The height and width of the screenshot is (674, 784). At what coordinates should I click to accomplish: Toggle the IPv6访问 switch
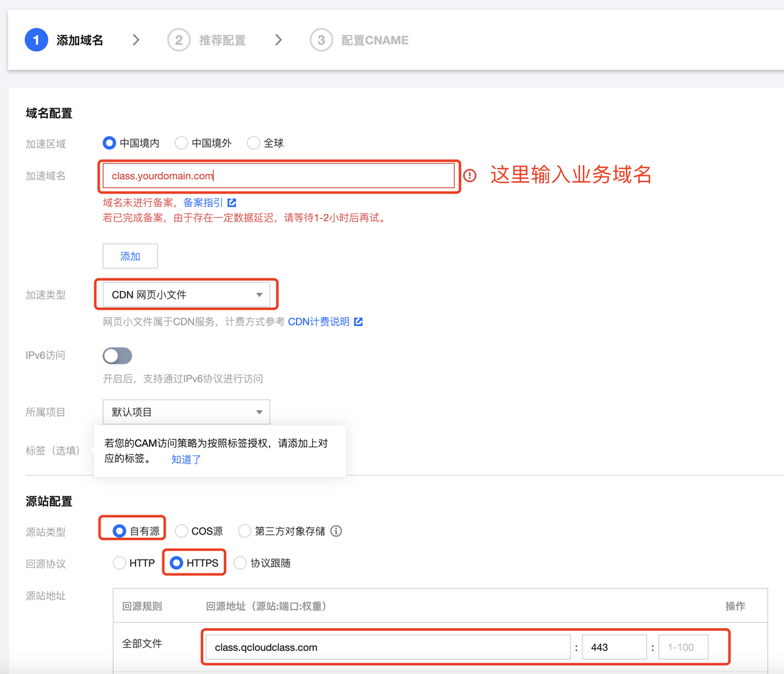pyautogui.click(x=117, y=356)
